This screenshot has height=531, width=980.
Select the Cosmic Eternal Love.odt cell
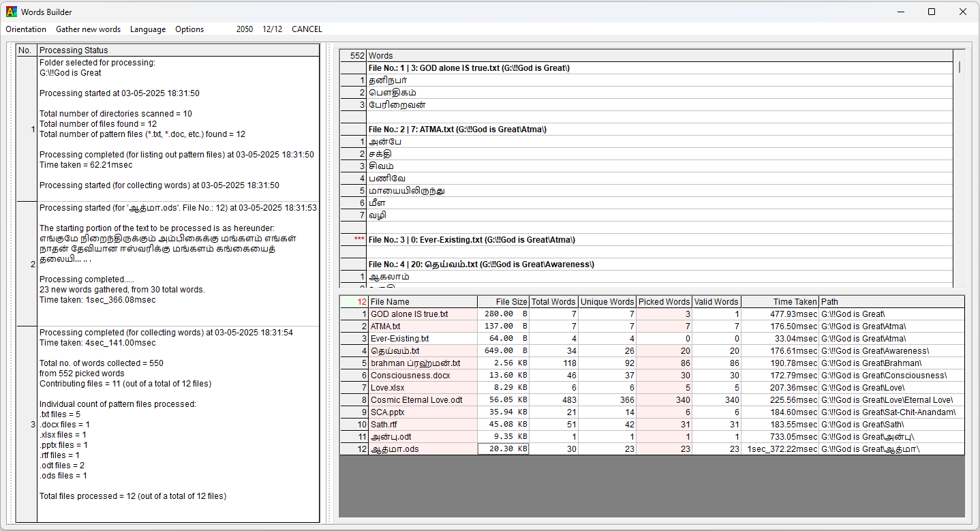coord(423,400)
